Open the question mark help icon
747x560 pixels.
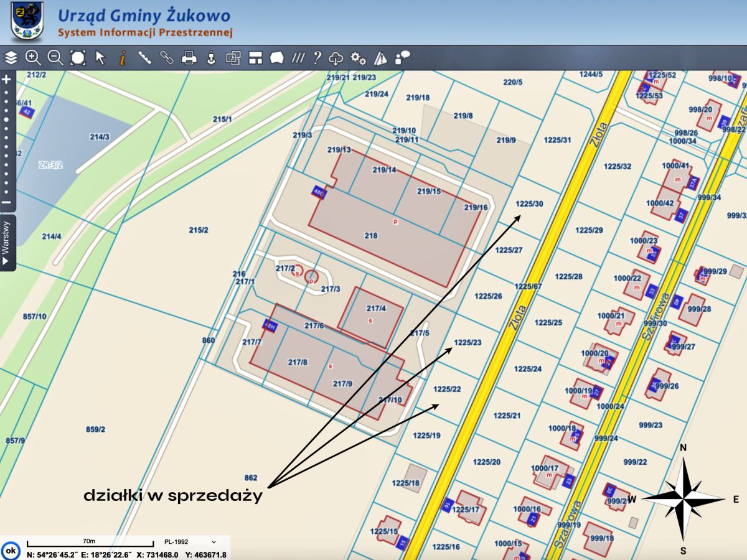click(x=317, y=58)
